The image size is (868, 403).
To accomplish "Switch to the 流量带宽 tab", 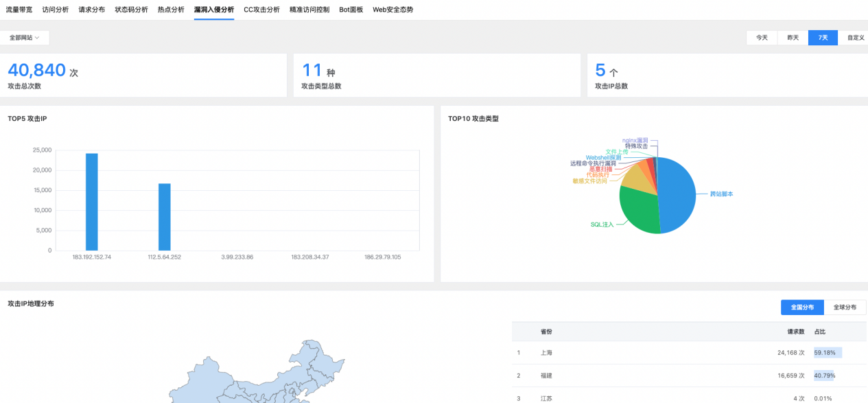I will click(x=19, y=10).
